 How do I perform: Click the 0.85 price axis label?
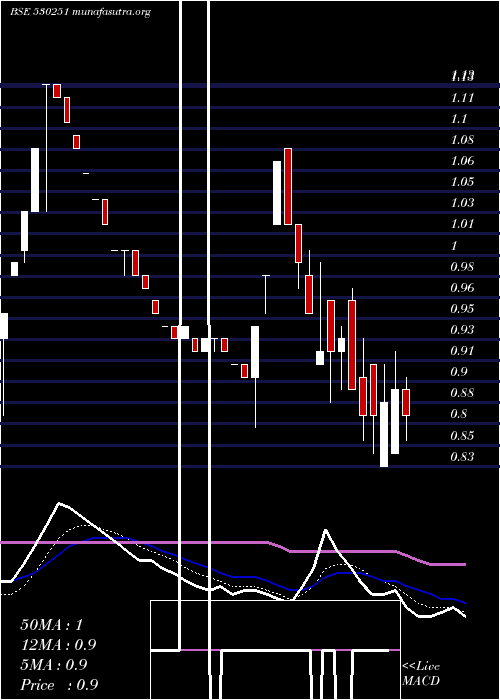462,435
